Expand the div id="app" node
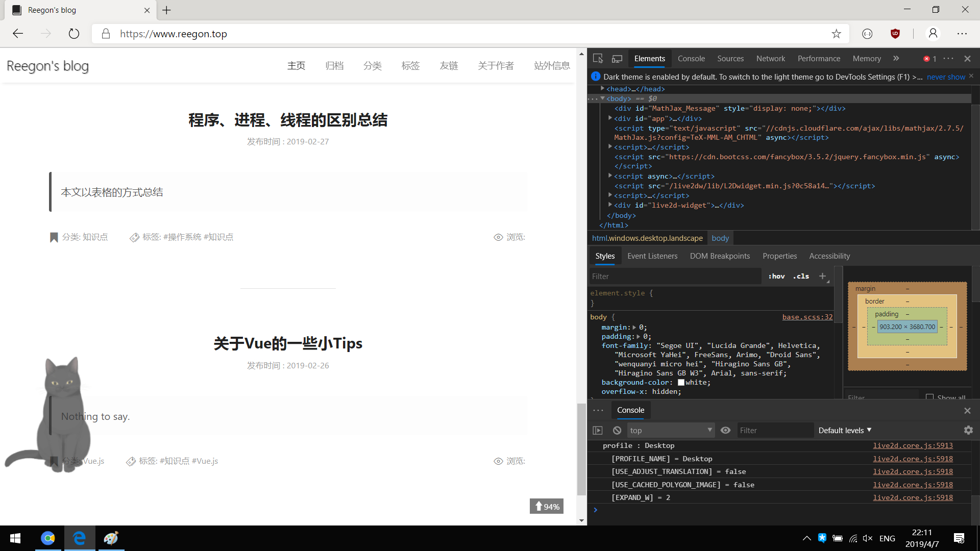 (x=610, y=118)
